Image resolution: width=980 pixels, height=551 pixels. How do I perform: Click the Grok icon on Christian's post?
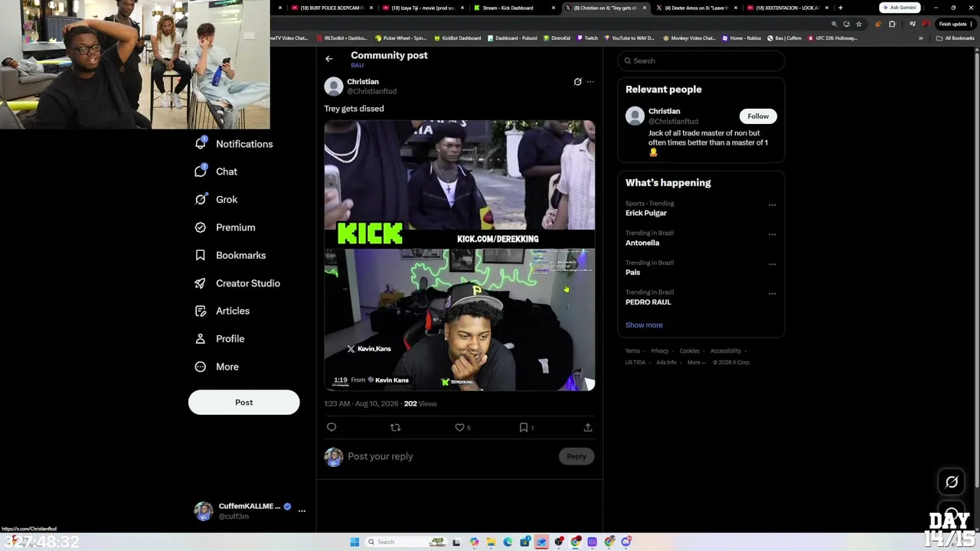(x=578, y=82)
